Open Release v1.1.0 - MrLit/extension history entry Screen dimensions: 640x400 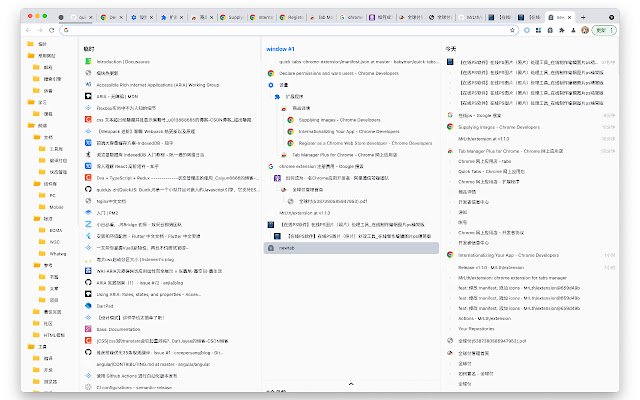coord(491,267)
